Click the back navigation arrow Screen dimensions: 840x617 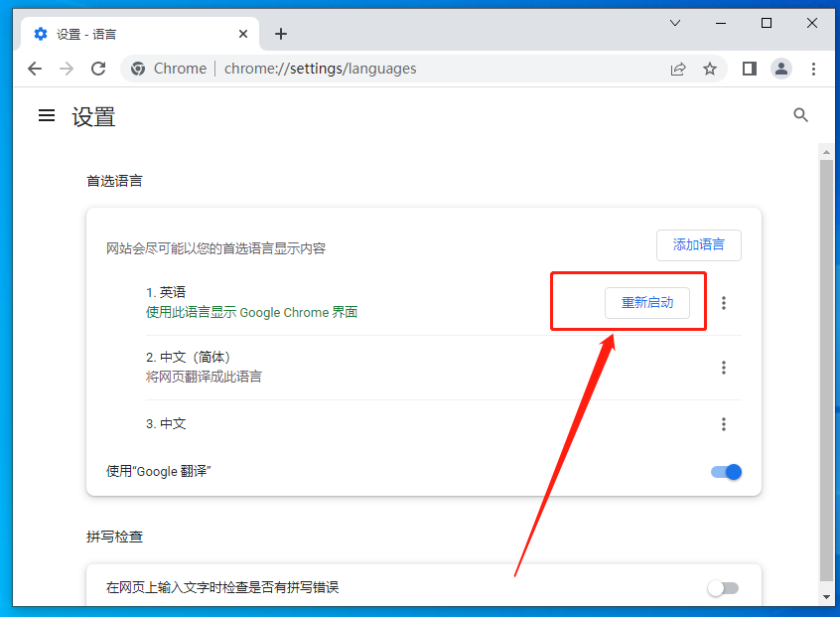coord(35,69)
